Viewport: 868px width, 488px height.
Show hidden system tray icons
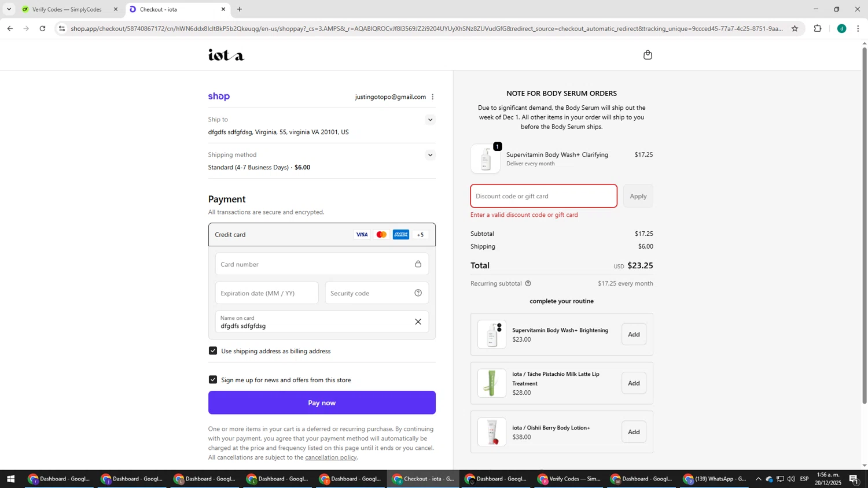click(758, 479)
